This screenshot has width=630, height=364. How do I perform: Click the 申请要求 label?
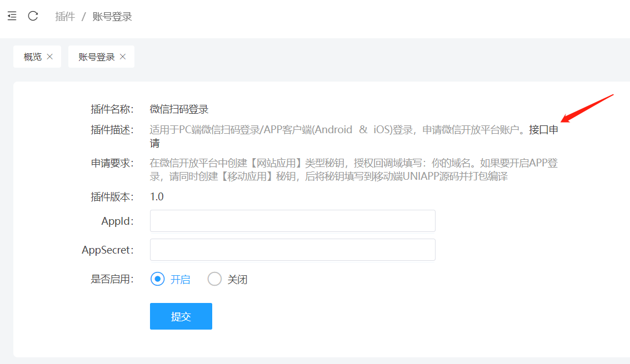tap(112, 163)
